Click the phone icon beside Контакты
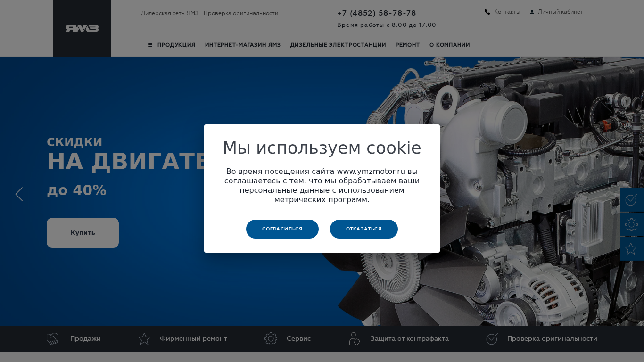Viewport: 644px width, 362px height. (x=487, y=12)
